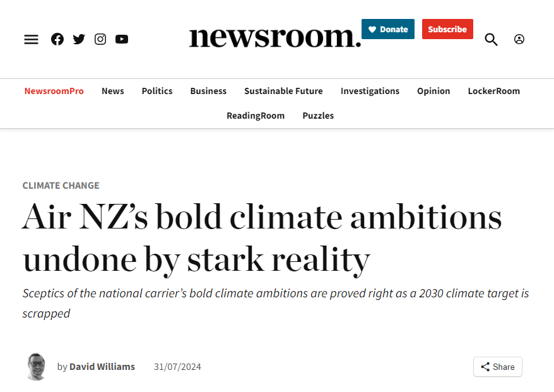Open the Twitter profile icon
The width and height of the screenshot is (554, 392).
[x=79, y=39]
